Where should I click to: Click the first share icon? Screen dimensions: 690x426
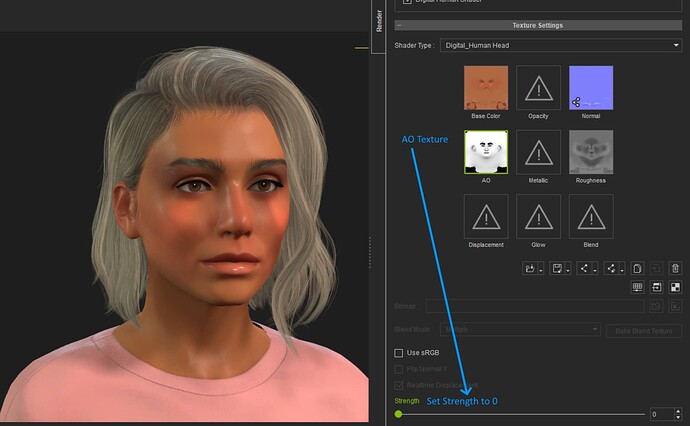click(x=584, y=268)
